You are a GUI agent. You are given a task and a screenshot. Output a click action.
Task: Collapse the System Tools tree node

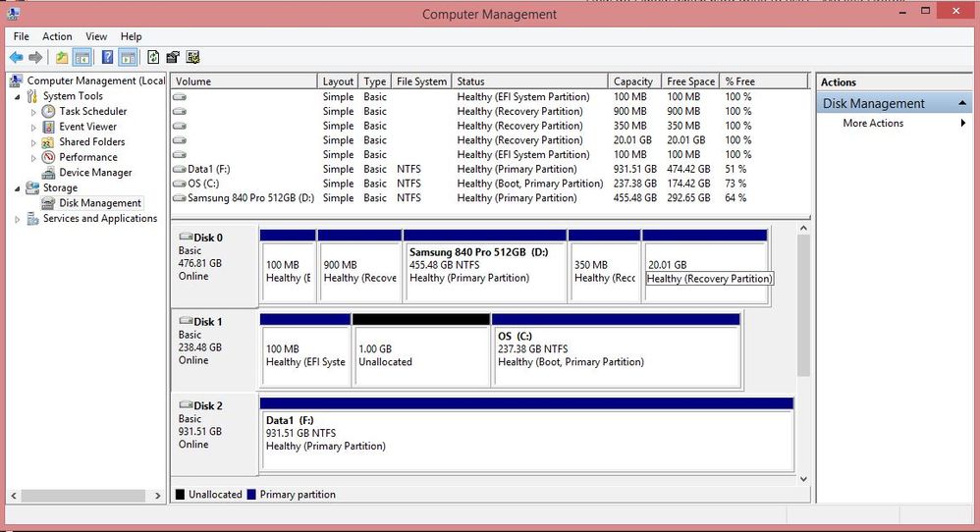18,97
